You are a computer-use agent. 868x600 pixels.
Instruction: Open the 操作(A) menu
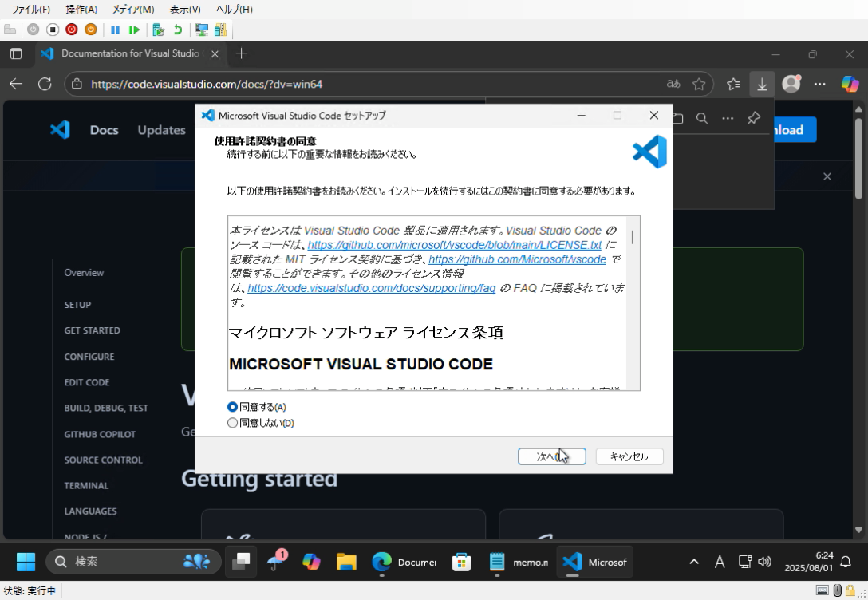tap(81, 10)
